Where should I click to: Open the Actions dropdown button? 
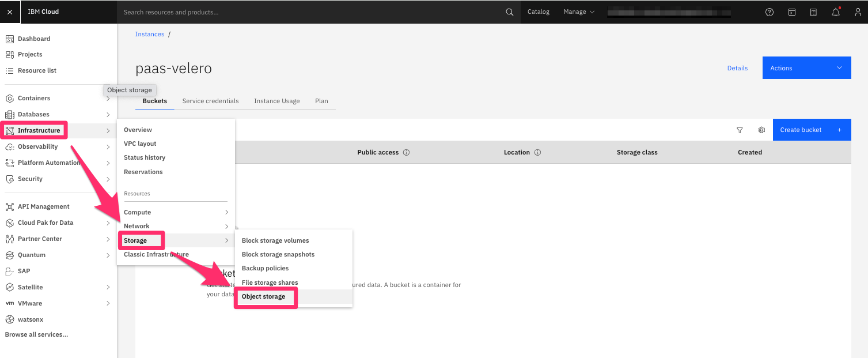pyautogui.click(x=806, y=68)
